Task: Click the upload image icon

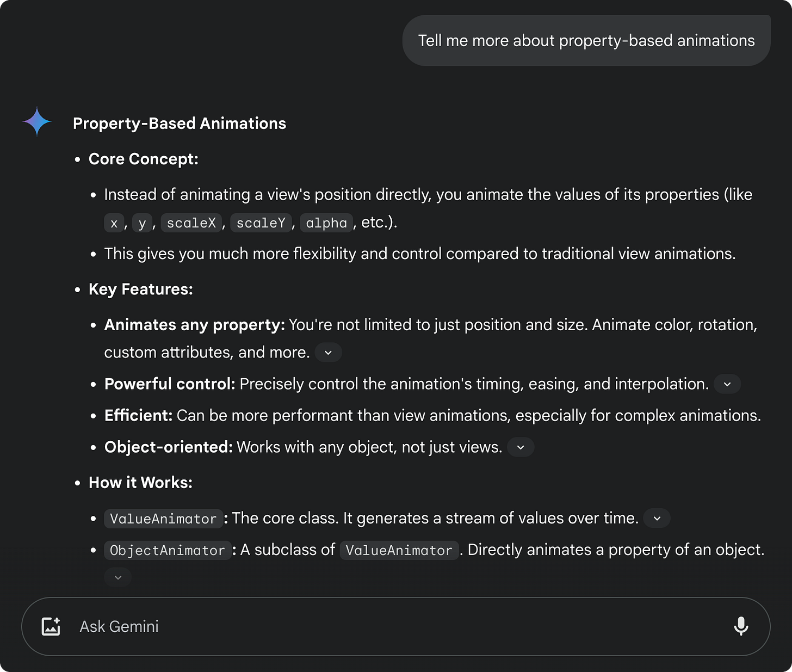Action: pyautogui.click(x=51, y=626)
